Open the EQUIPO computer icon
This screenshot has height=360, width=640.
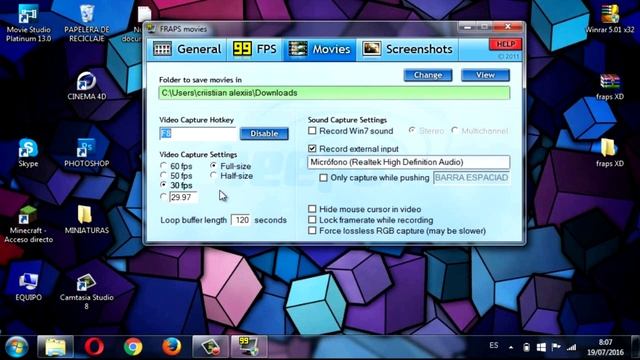28,287
